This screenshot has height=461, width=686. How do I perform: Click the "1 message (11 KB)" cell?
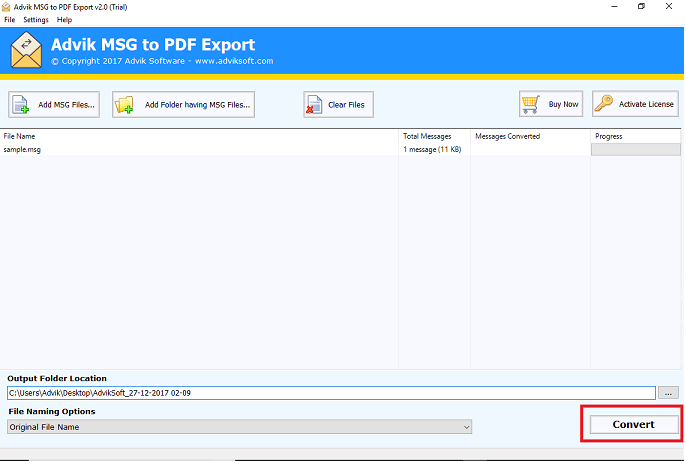(432, 150)
